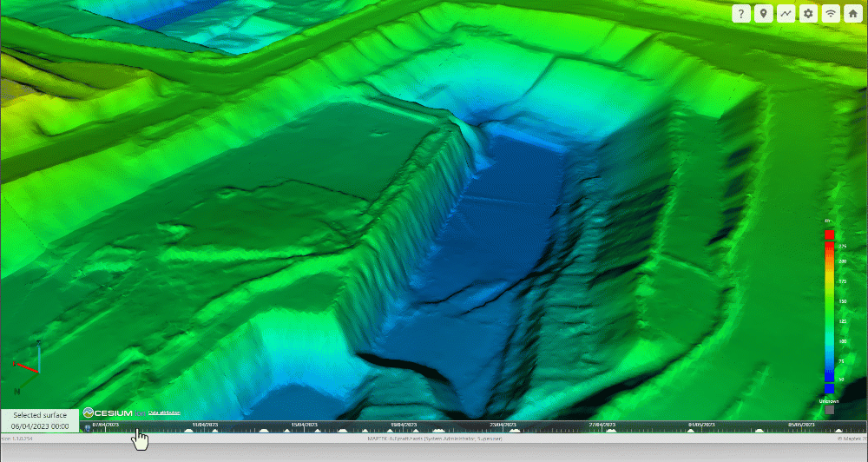Screen dimensions: 868x462
Task: Select 23/04/2023 on the timeline
Action: (503, 425)
